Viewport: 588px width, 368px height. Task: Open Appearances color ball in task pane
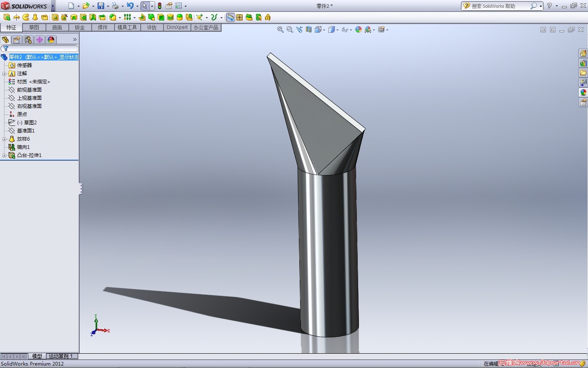pyautogui.click(x=583, y=92)
